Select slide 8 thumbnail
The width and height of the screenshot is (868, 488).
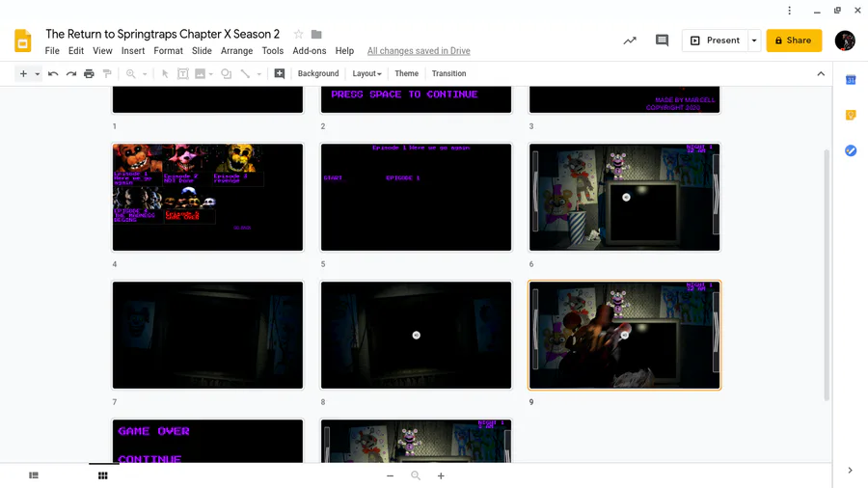[417, 336]
